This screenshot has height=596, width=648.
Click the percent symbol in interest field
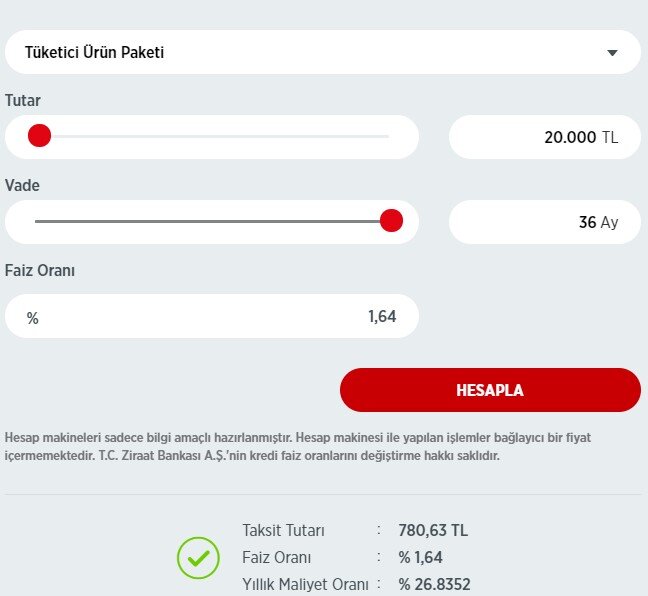coord(33,318)
